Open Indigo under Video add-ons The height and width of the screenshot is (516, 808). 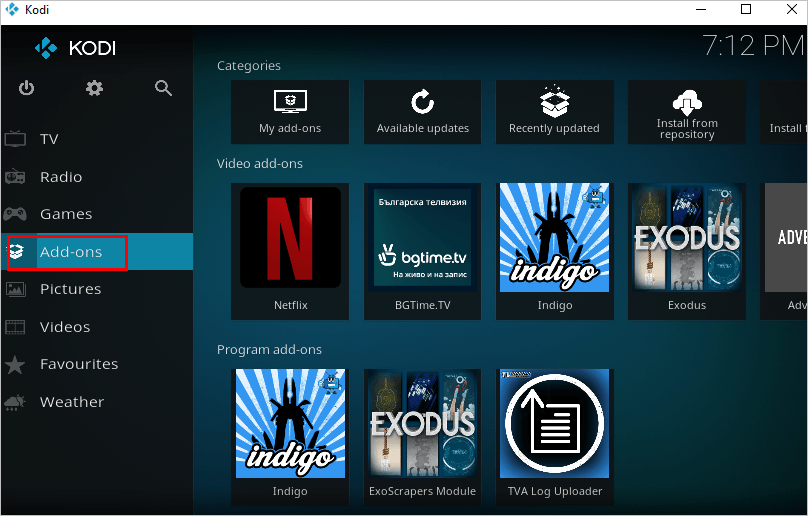554,252
